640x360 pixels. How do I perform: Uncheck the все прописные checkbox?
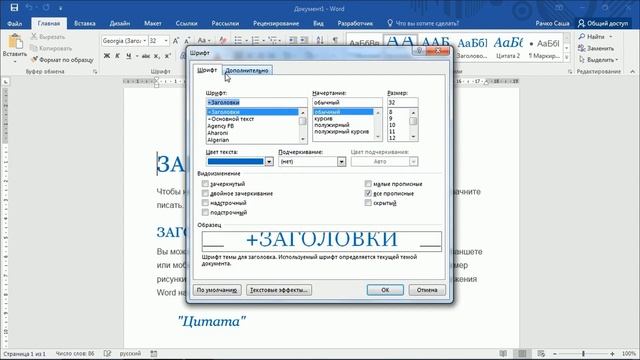pos(368,193)
